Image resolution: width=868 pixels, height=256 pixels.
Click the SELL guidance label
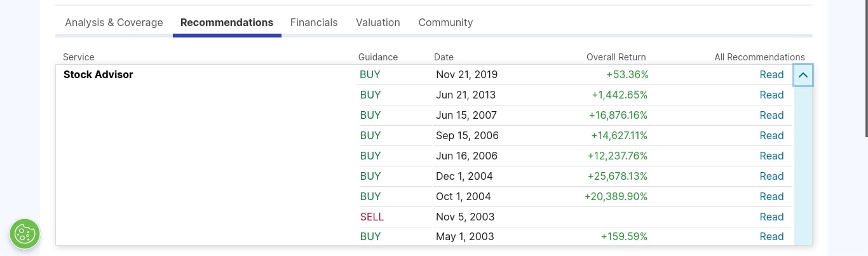[372, 217]
